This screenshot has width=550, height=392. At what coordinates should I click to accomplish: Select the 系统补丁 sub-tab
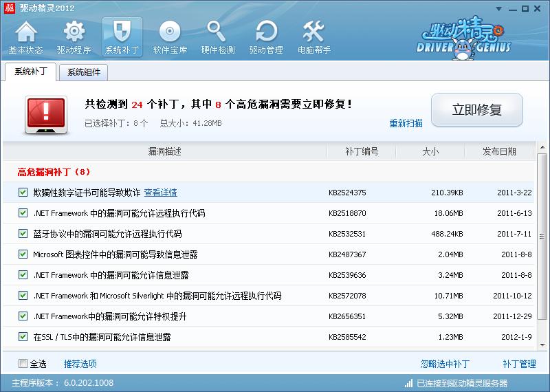[x=31, y=72]
